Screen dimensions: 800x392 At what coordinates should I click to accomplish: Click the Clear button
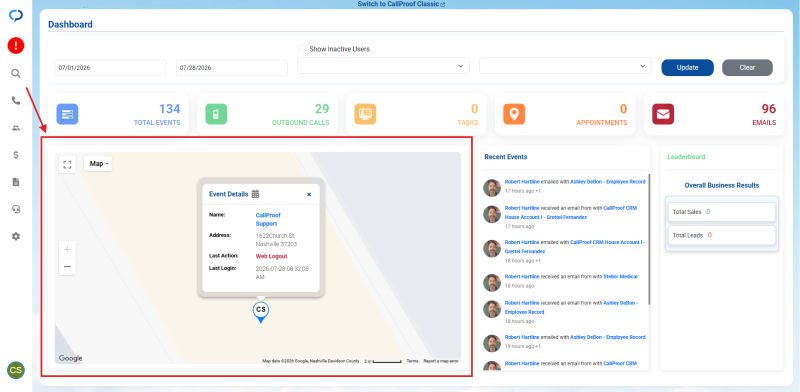(x=747, y=67)
